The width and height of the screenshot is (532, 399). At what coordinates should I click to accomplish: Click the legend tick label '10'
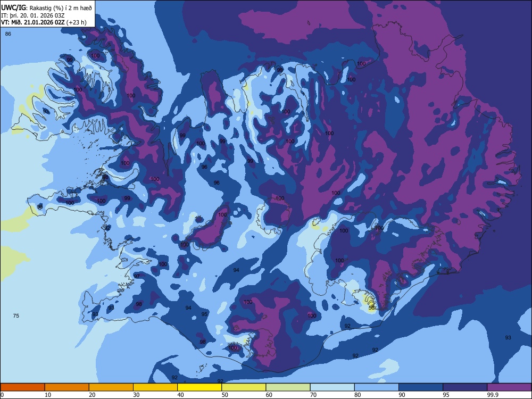click(48, 395)
